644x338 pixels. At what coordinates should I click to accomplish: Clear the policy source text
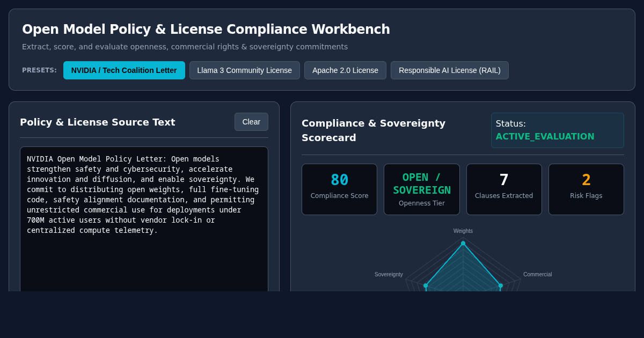point(251,122)
